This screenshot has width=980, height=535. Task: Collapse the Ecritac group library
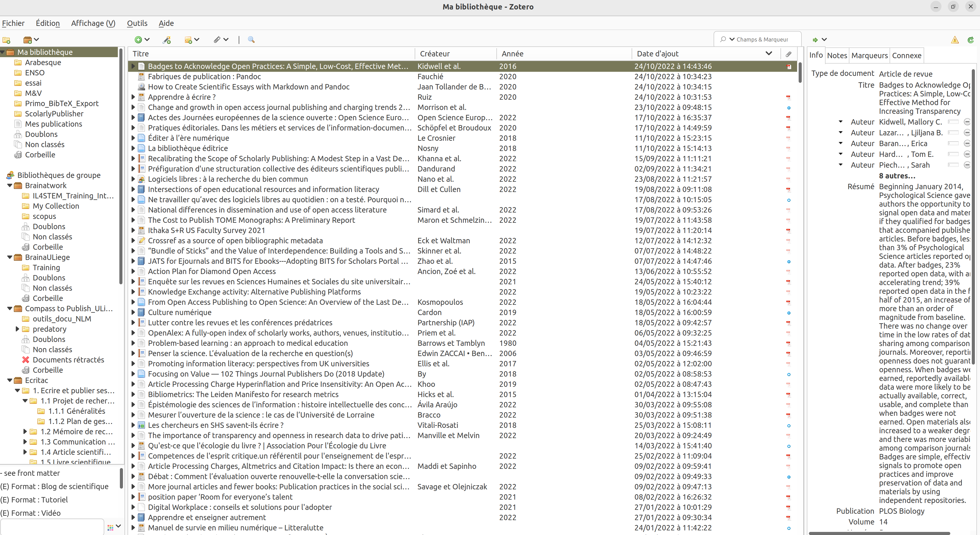point(9,380)
